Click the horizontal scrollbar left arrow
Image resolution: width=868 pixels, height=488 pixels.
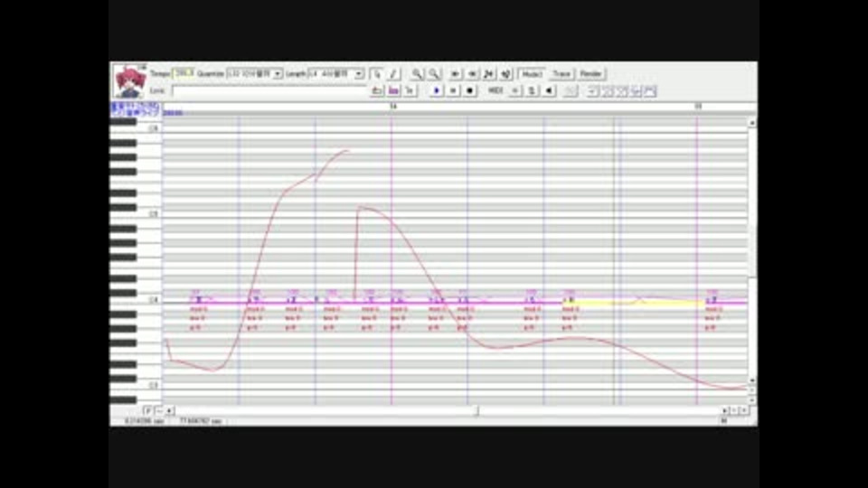(x=169, y=410)
